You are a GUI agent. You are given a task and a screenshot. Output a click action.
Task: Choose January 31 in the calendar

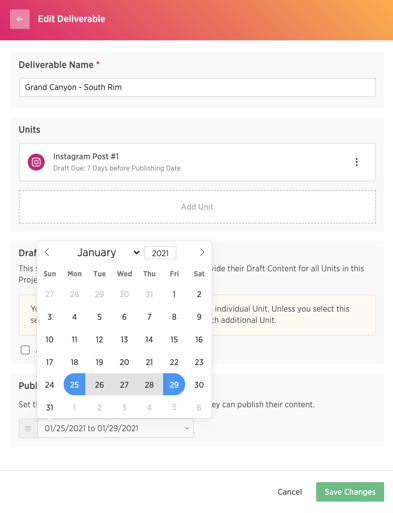point(49,407)
